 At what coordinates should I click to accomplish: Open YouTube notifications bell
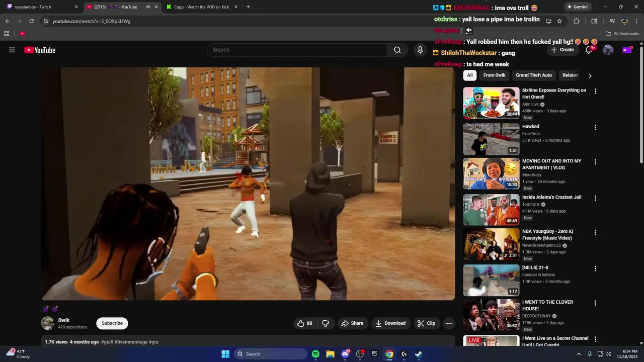(589, 50)
